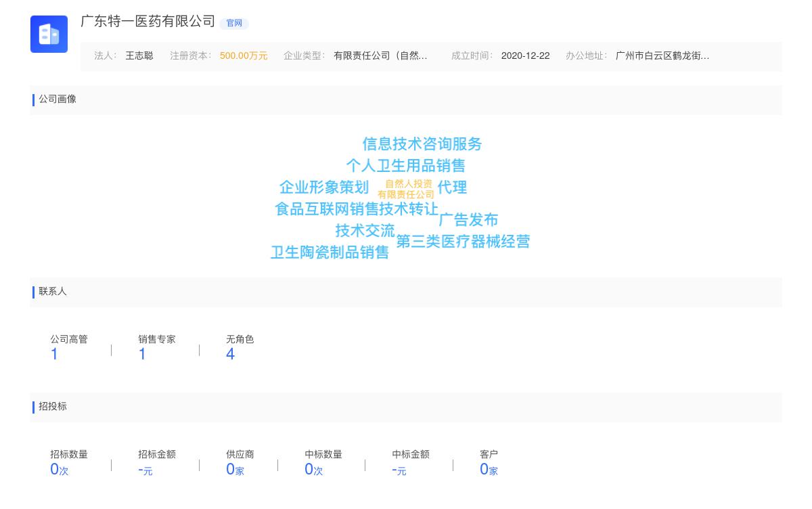This screenshot has height=509, width=812.
Task: Click company name 广东特一医药有限公司
Action: [148, 22]
